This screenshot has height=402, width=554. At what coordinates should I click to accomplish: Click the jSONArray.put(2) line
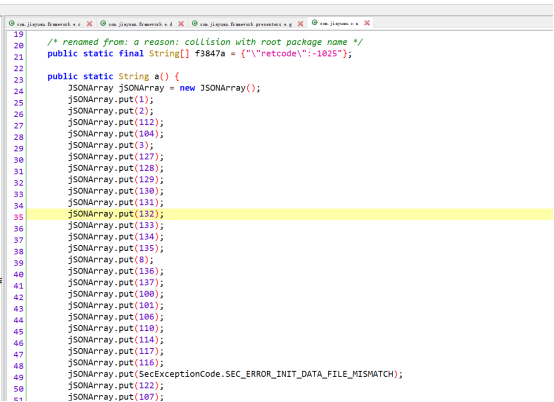[111, 111]
